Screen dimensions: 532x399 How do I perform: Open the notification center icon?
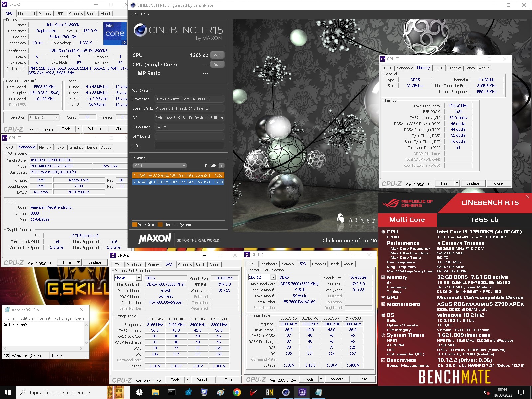tap(521, 392)
